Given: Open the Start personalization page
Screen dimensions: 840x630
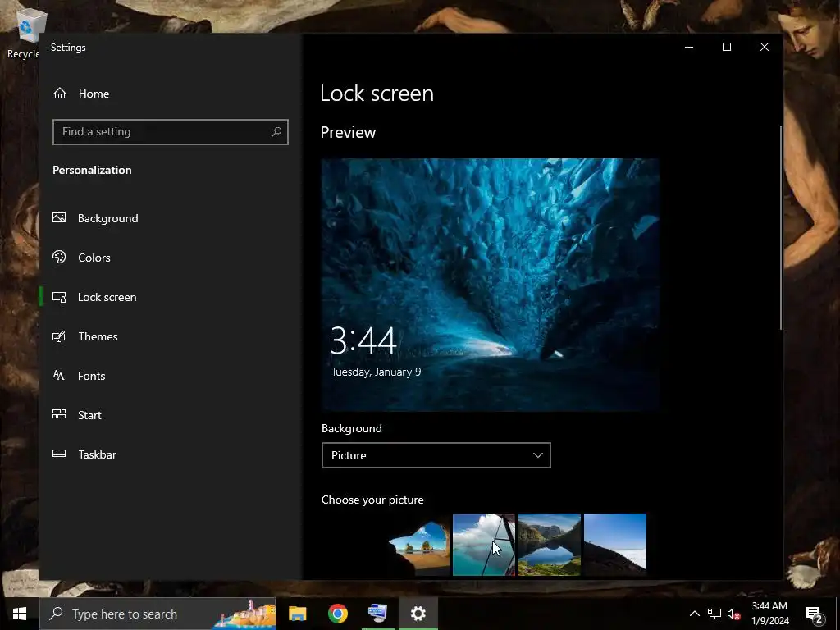Looking at the screenshot, I should tap(171, 415).
